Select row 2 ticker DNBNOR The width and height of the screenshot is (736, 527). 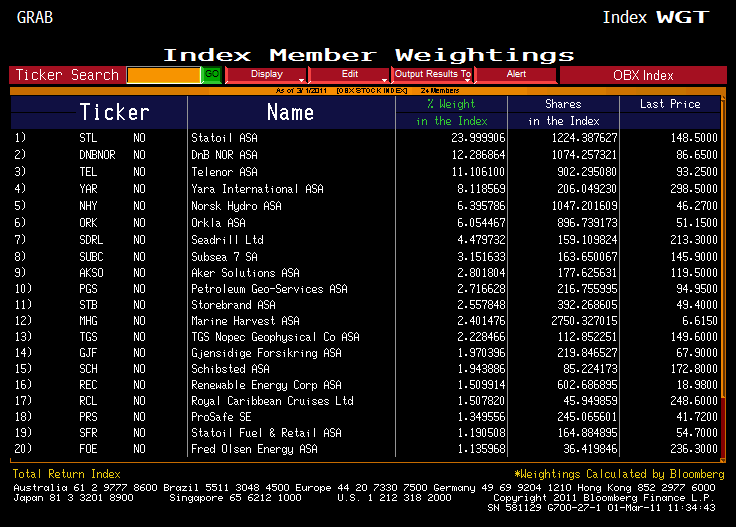[97, 155]
